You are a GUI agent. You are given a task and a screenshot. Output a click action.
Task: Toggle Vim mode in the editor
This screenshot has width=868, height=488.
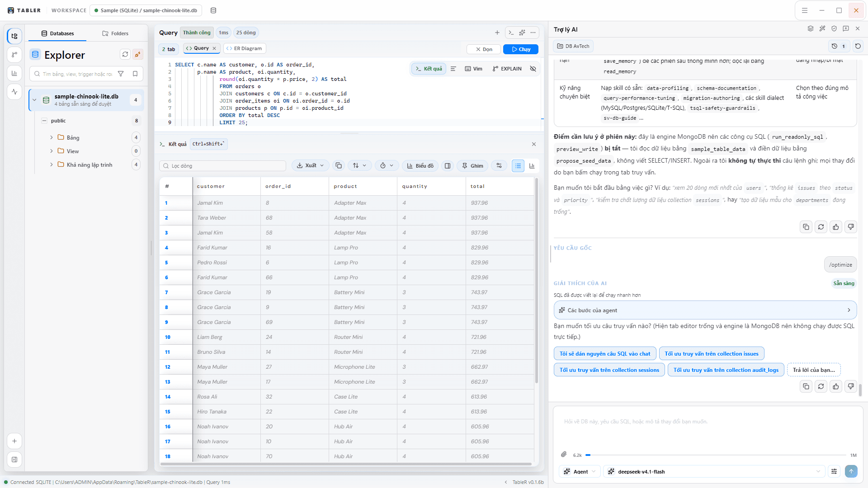pyautogui.click(x=474, y=69)
